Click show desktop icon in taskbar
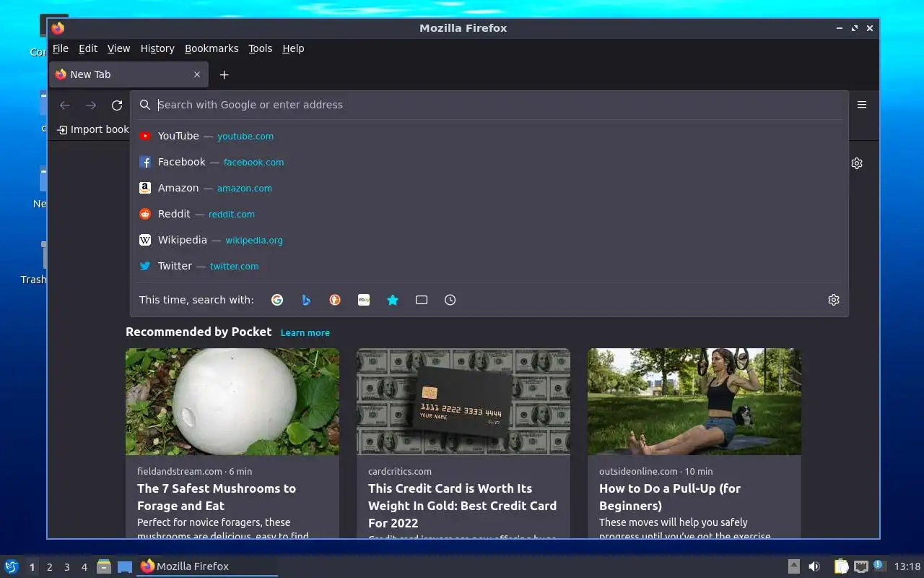The image size is (924, 578). (125, 566)
